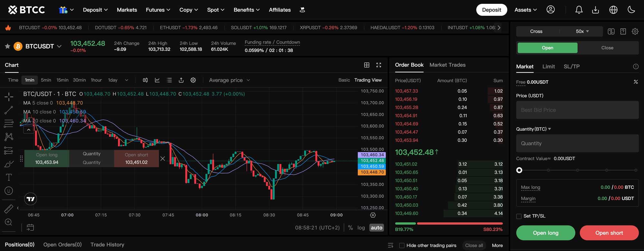Click the red Open short button

(609, 233)
